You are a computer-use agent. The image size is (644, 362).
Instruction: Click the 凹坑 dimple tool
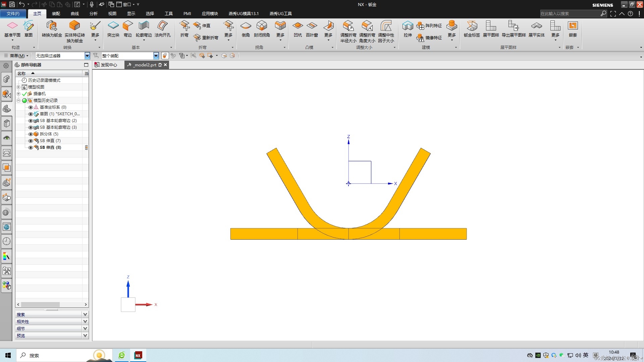(x=298, y=29)
